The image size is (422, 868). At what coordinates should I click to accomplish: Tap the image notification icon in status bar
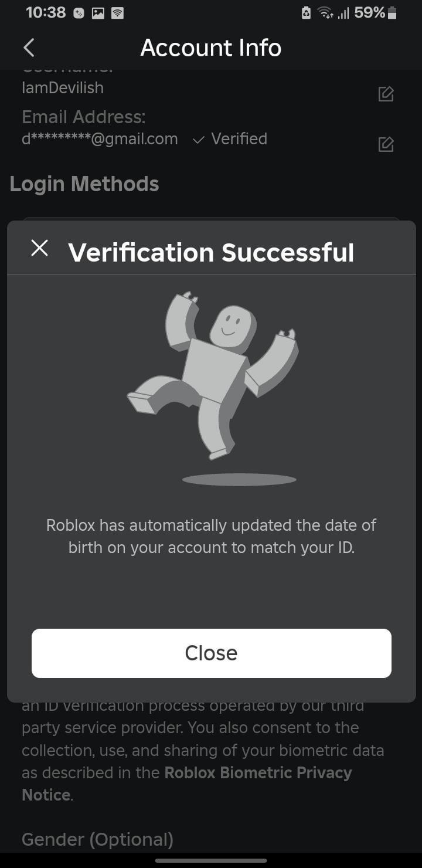[98, 13]
